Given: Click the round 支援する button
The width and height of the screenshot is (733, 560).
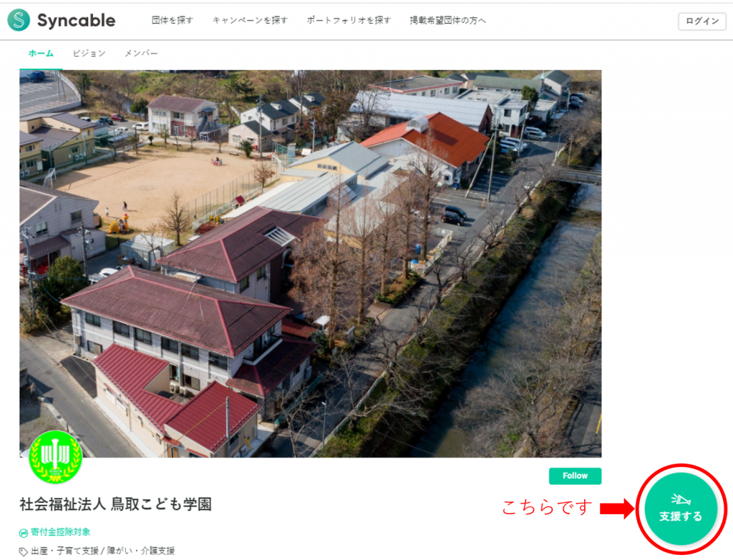Looking at the screenshot, I should pyautogui.click(x=681, y=509).
